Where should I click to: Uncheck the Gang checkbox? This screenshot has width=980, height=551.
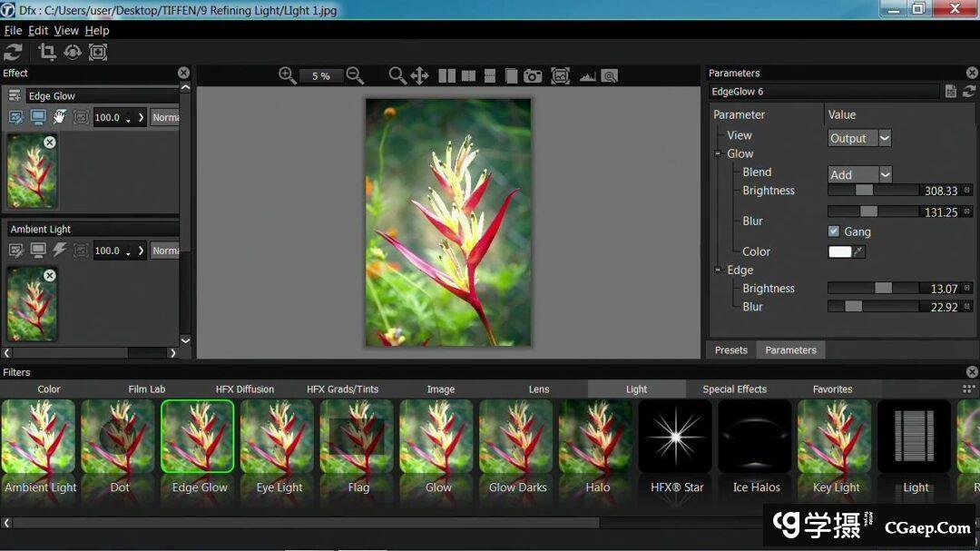click(834, 231)
